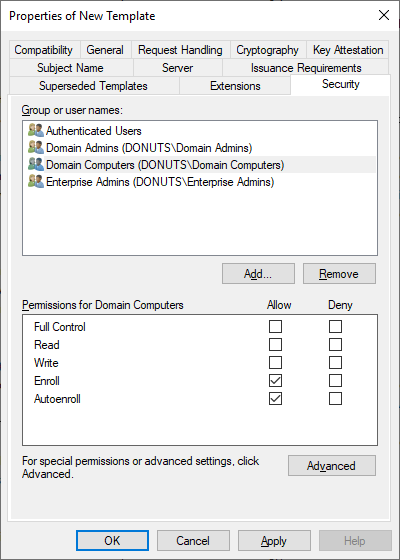The image size is (400, 560).
Task: Switch to the Compatibility tab
Action: pos(44,50)
